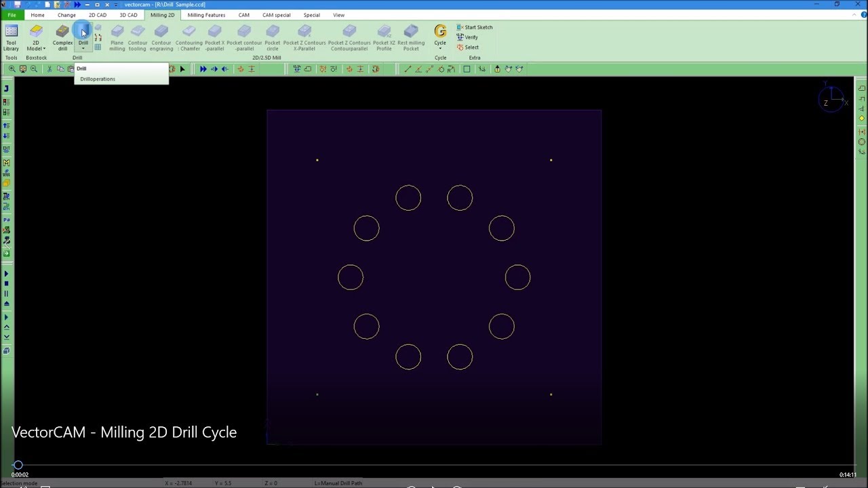Select Rest milling Pocket operation

[411, 38]
